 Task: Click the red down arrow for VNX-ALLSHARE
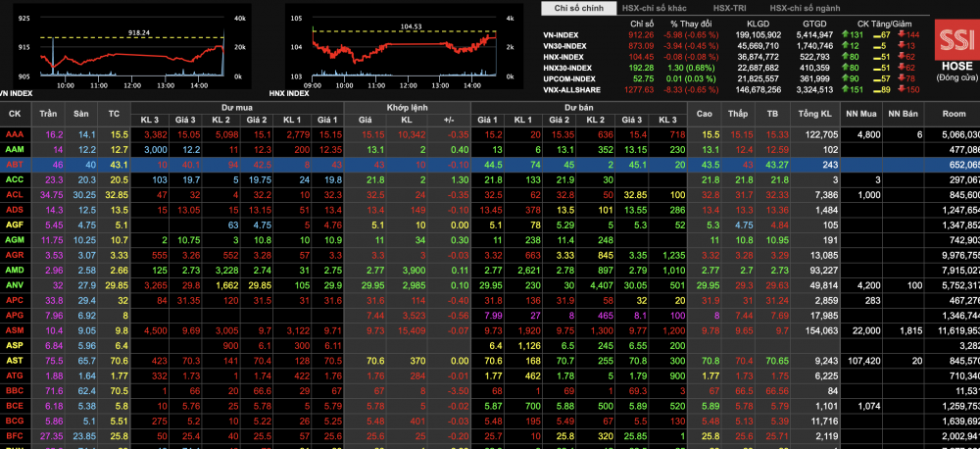[x=901, y=89]
